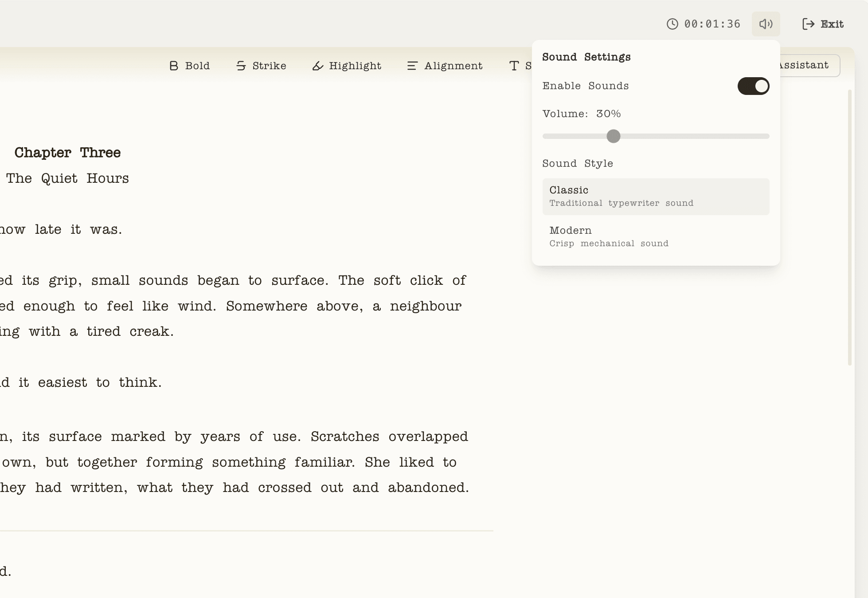The image size is (868, 598).
Task: Click the Bold B icon
Action: coord(174,66)
